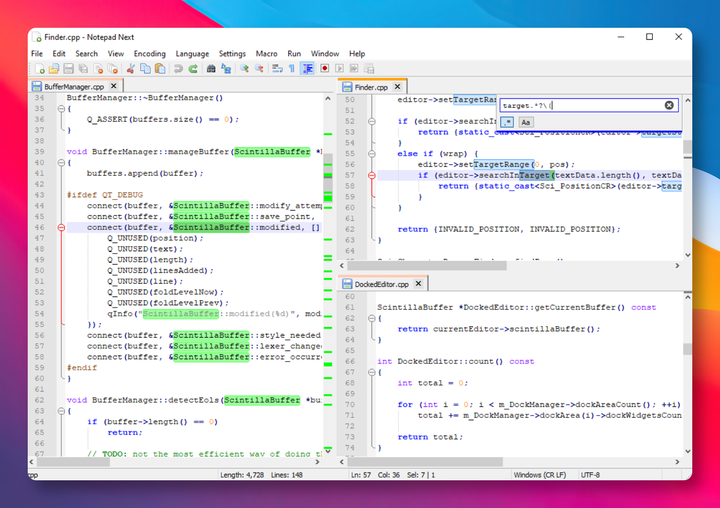Open the Macro menu
The image size is (720, 508).
point(266,54)
